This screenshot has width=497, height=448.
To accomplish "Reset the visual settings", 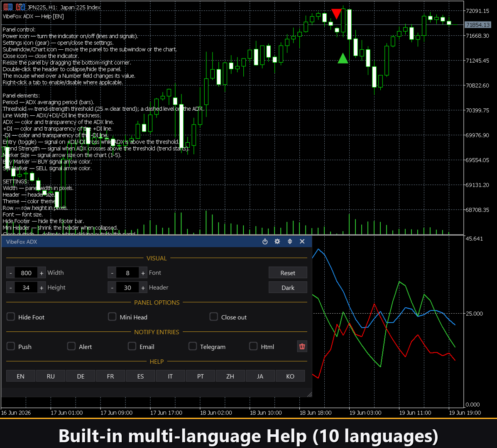I will coord(288,273).
